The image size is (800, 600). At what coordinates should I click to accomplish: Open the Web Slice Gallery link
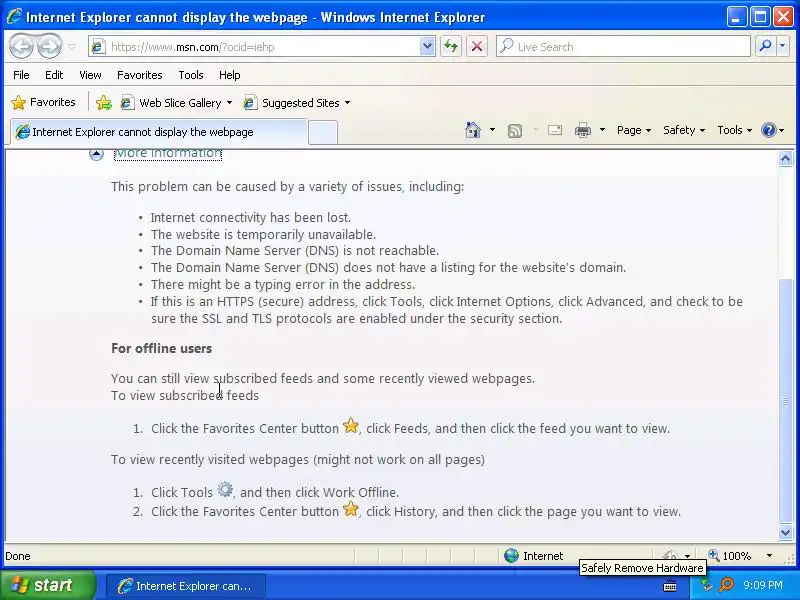point(171,103)
